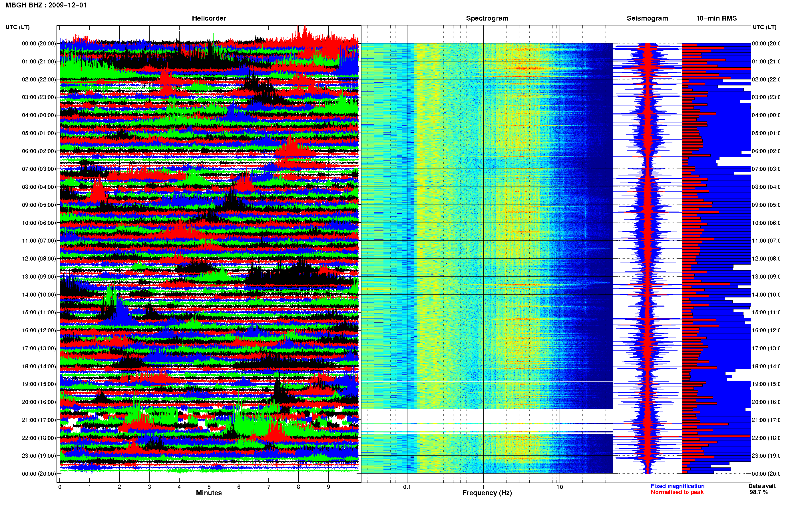812x508 pixels.
Task: Click the left '22:00 (18:00)' time label
Action: coord(39,438)
